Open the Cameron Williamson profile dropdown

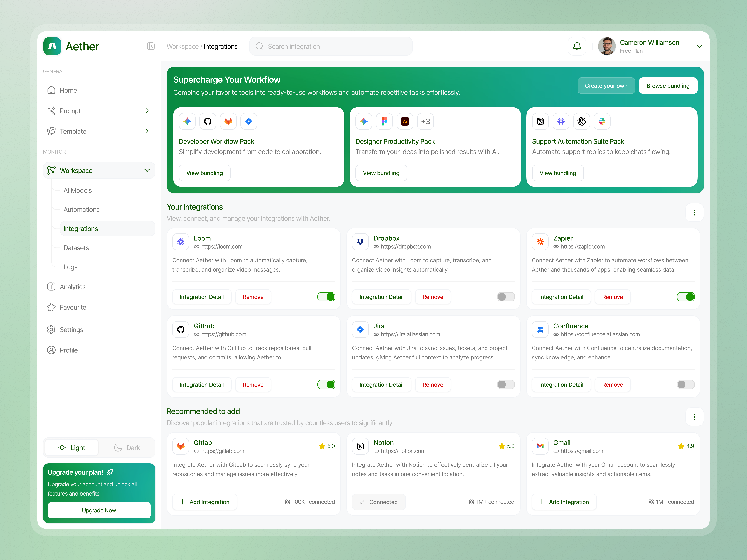tap(699, 46)
